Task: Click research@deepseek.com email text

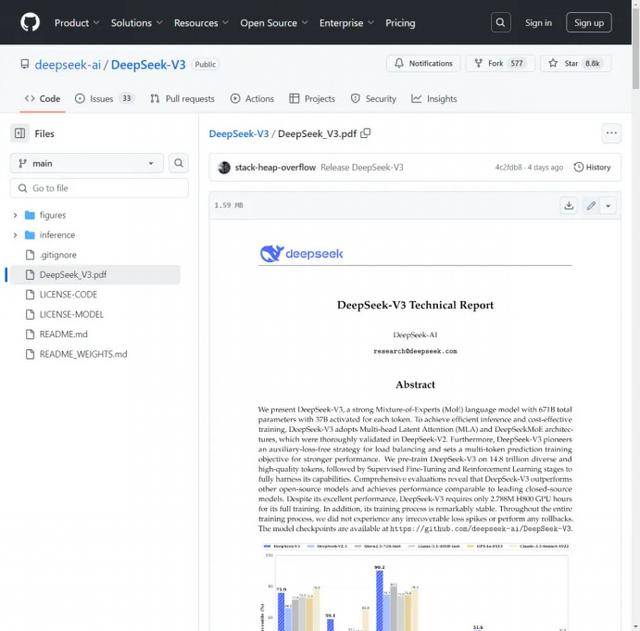Action: coord(415,351)
